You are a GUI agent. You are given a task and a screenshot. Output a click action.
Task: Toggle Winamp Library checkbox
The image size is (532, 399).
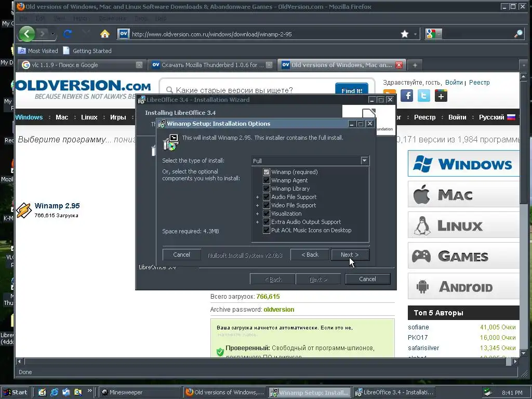point(267,189)
